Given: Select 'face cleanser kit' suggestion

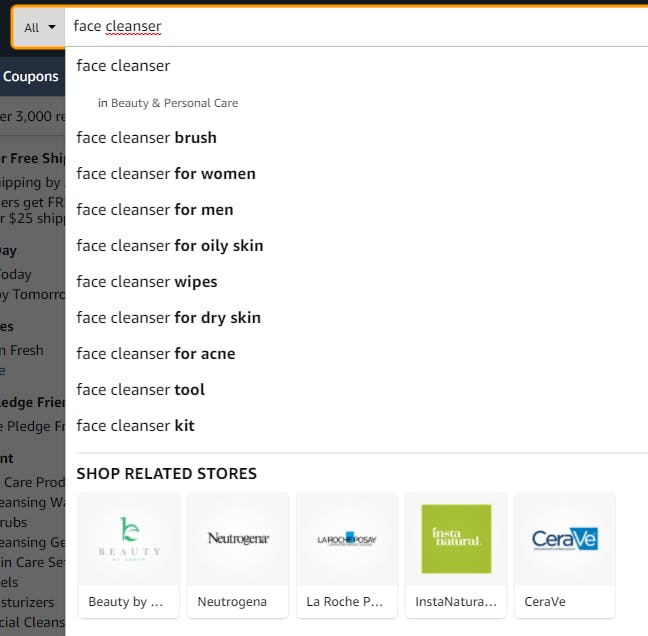Looking at the screenshot, I should click(x=135, y=426).
